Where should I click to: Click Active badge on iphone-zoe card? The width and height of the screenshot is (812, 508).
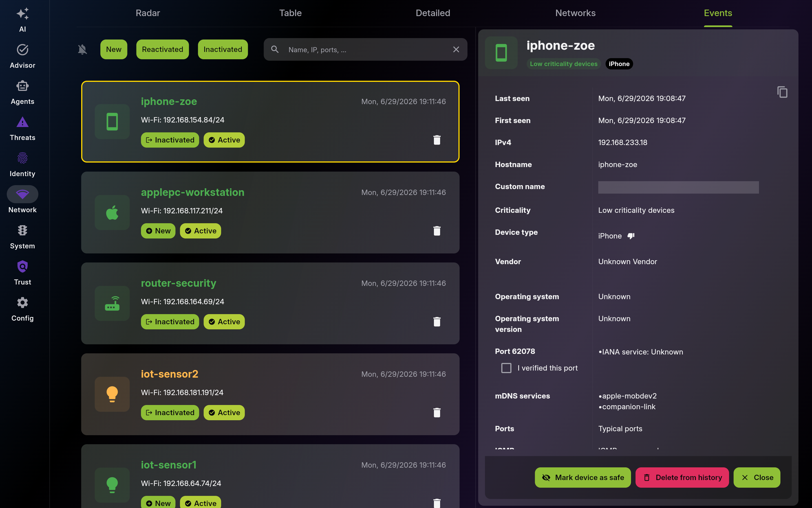point(224,140)
